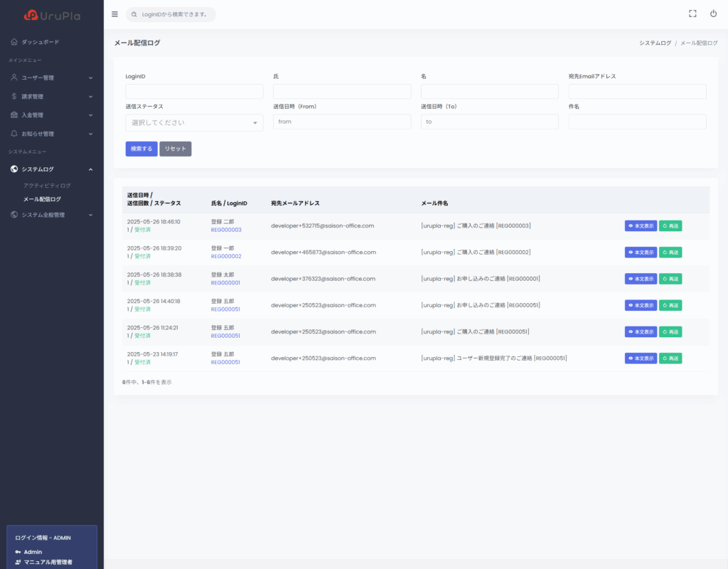Toggle fullscreen mode icon
Viewport: 728px width, 569px height.
(692, 14)
